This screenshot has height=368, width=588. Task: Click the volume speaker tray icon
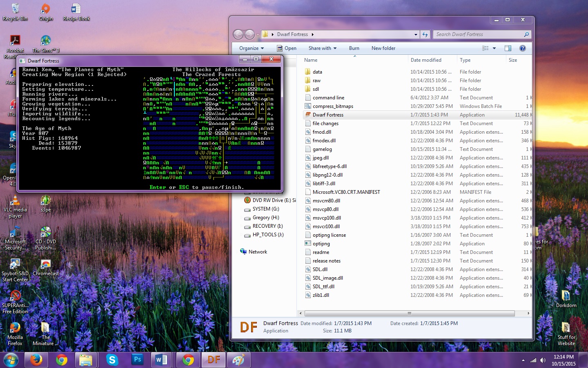click(543, 360)
